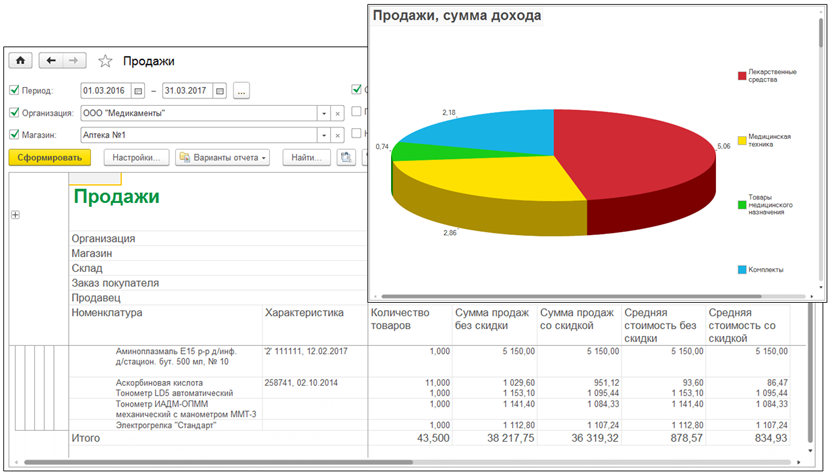Expand the Магазин dropdown arrow
This screenshot has height=474, width=830.
pos(323,135)
